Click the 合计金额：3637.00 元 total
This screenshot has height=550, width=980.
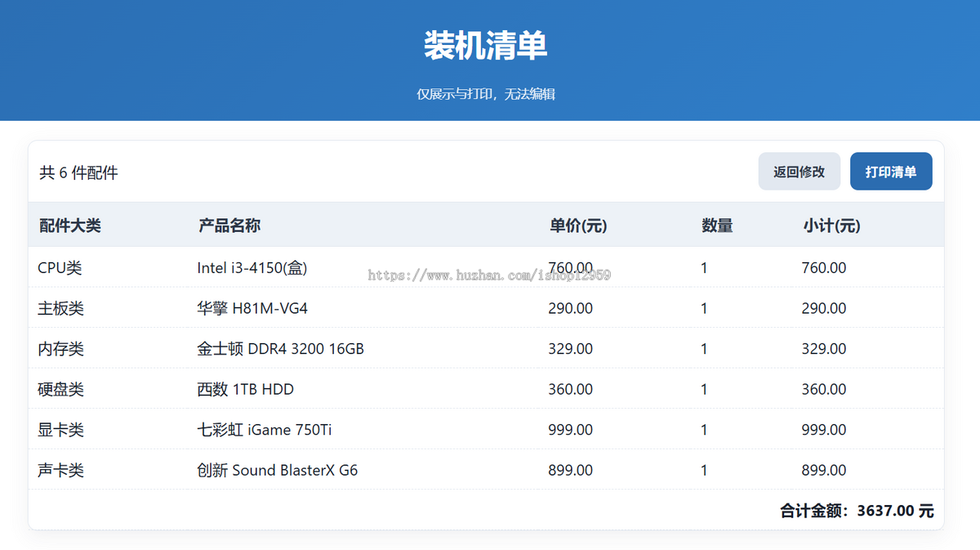pyautogui.click(x=857, y=512)
